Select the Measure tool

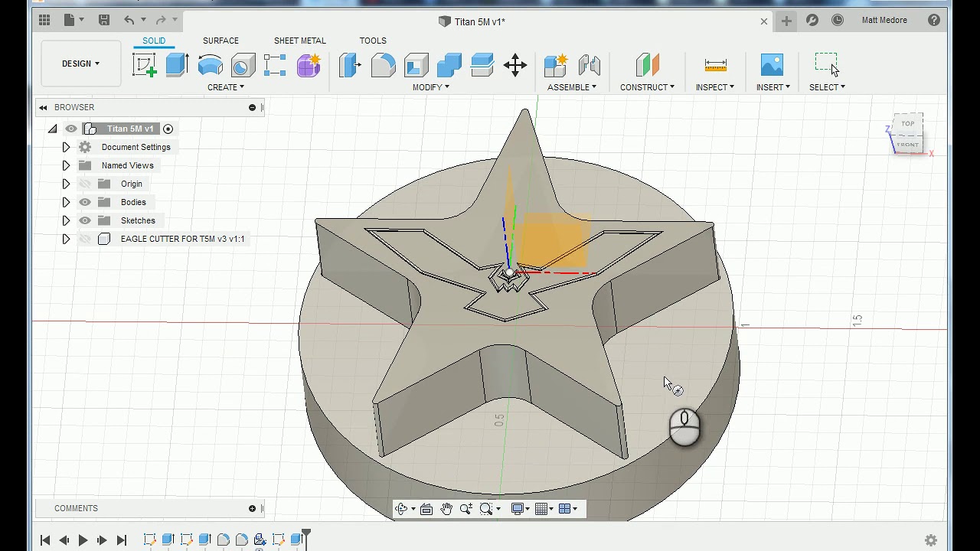click(715, 65)
